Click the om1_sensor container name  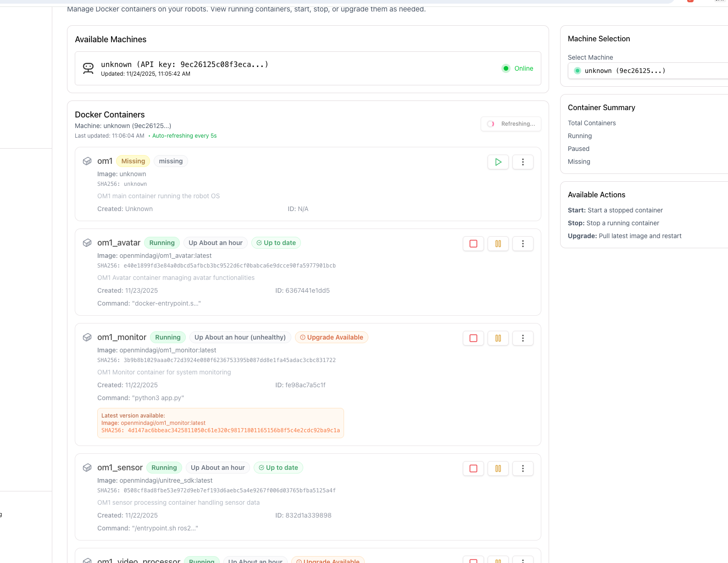click(x=120, y=468)
